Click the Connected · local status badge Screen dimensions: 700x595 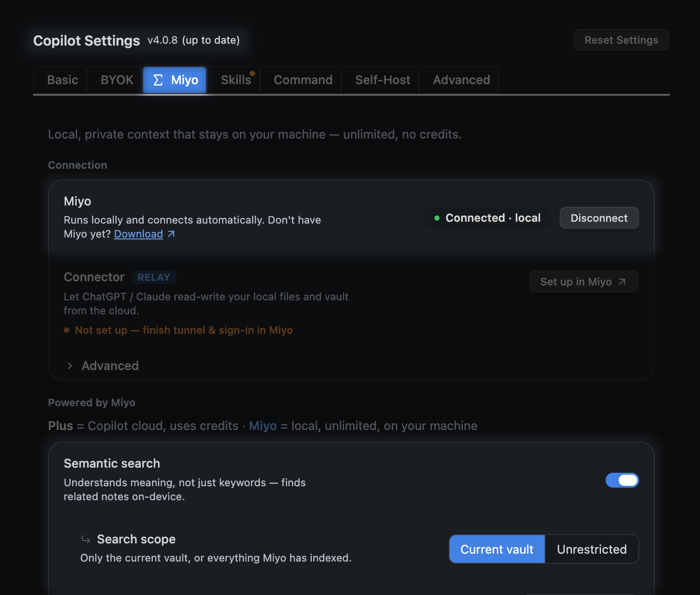[487, 218]
